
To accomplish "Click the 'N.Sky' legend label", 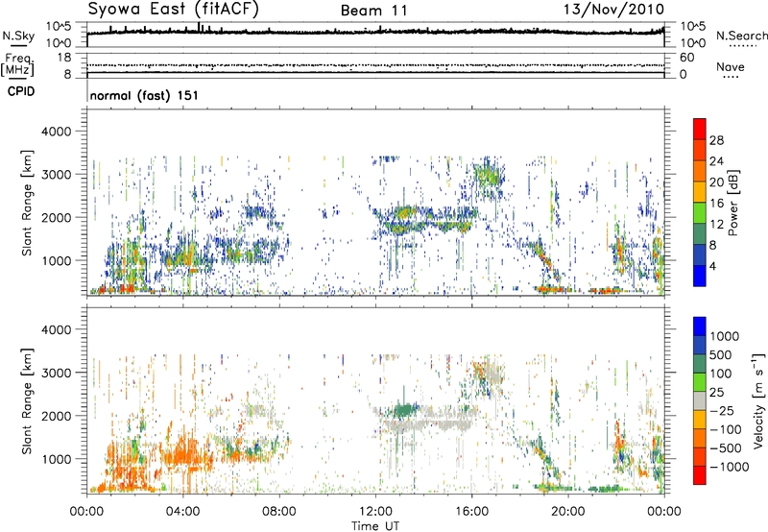I will [x=18, y=36].
